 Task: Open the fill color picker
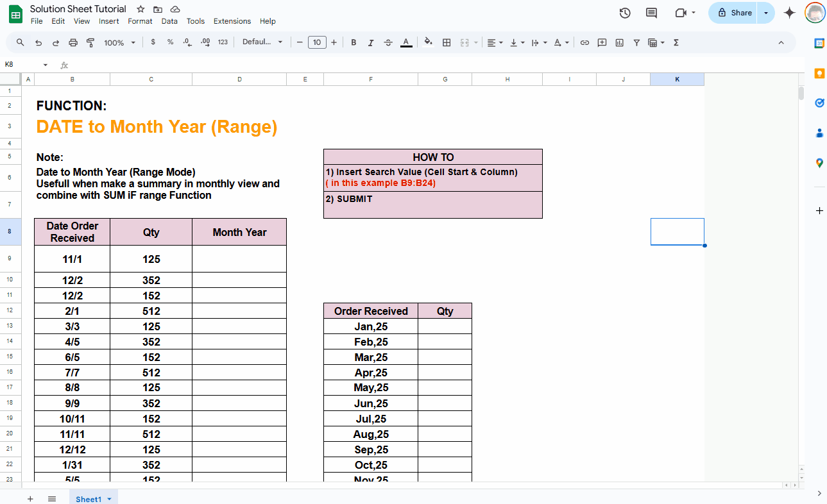coord(428,42)
